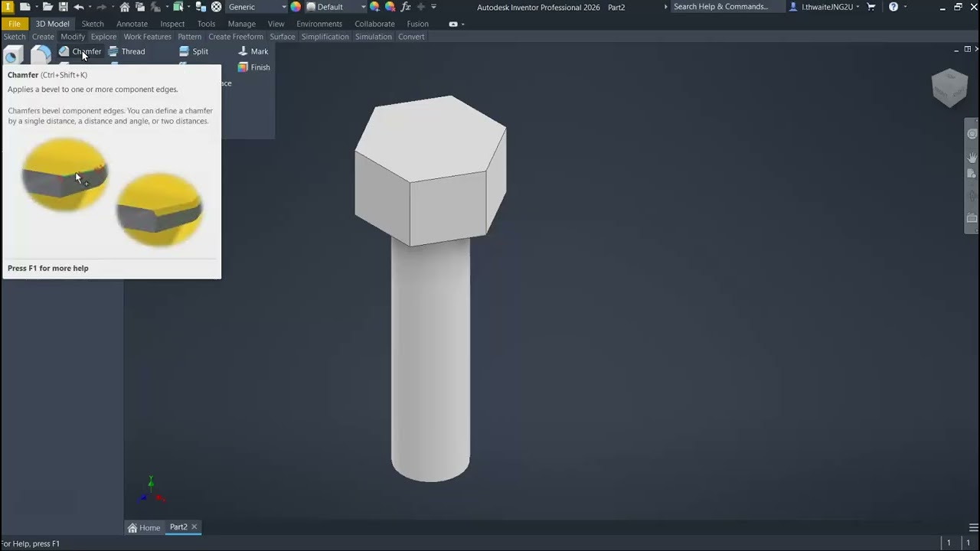Click the Modify panel label
980x551 pixels.
click(73, 37)
